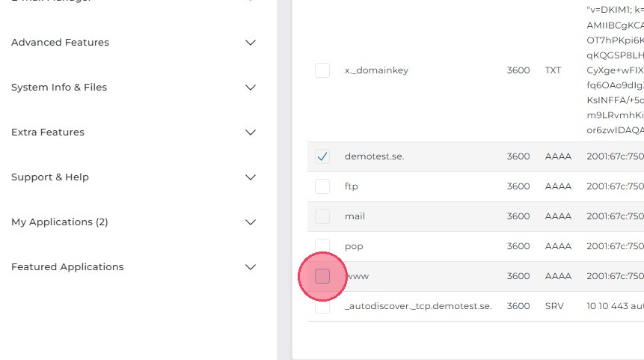Click the x._domainkey record name
The image size is (644, 360).
point(376,70)
